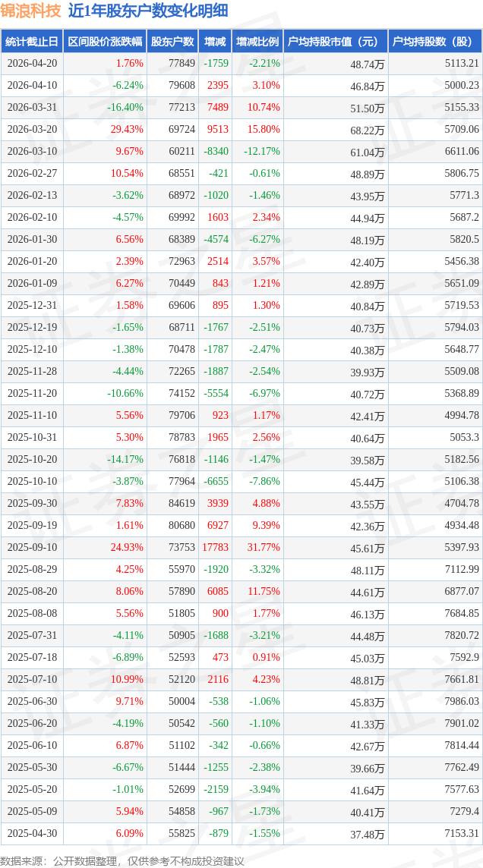Select shareholder count 60211 cell
This screenshot has width=483, height=868.
coord(182,151)
